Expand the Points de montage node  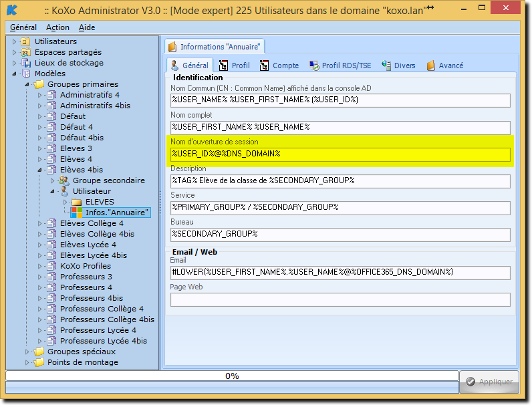click(27, 363)
